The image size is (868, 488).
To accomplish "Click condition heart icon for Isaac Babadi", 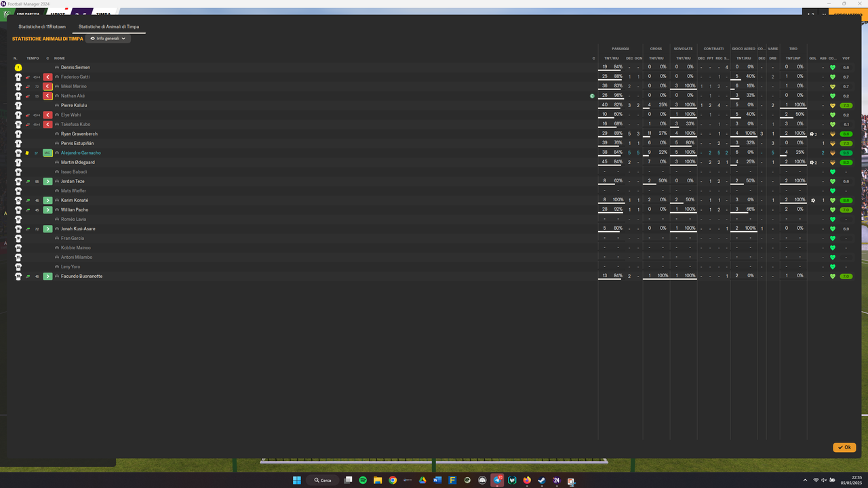I will tap(833, 172).
